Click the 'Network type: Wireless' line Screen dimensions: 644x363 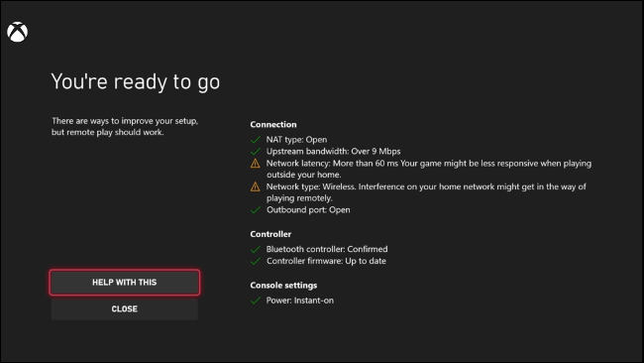click(x=426, y=192)
